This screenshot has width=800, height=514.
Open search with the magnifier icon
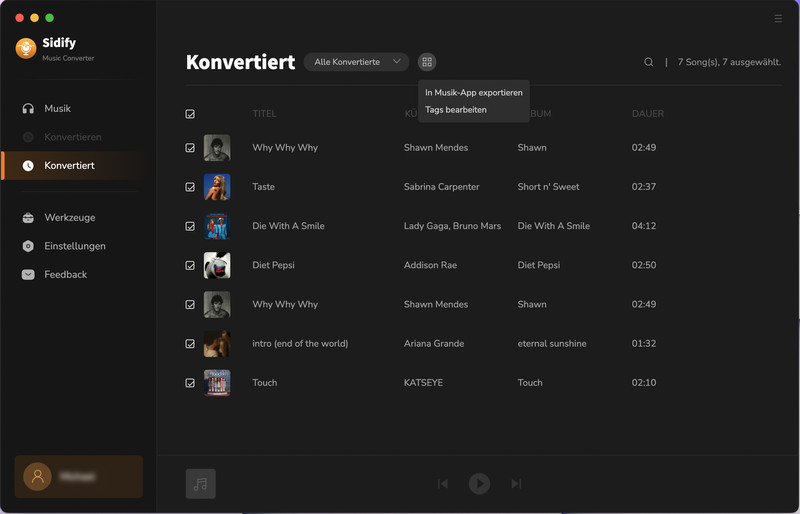pos(648,62)
